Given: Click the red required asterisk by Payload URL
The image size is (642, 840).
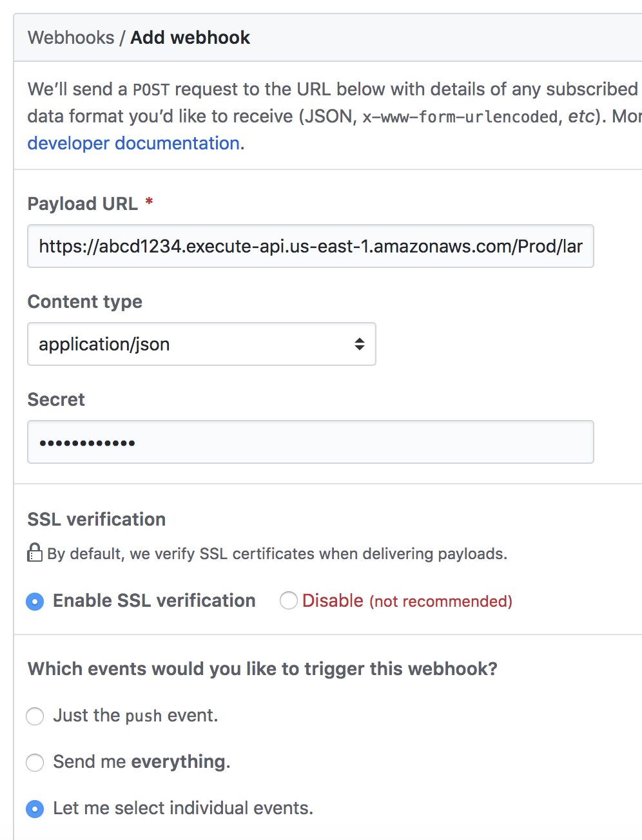Looking at the screenshot, I should pyautogui.click(x=149, y=202).
